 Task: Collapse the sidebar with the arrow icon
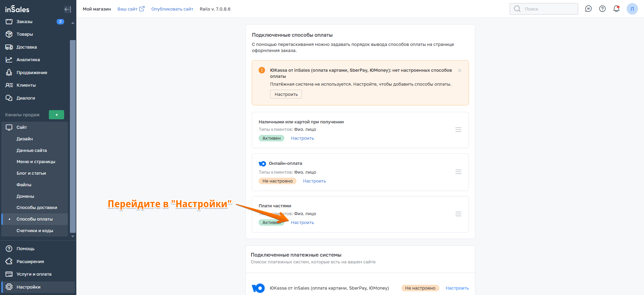[67, 9]
